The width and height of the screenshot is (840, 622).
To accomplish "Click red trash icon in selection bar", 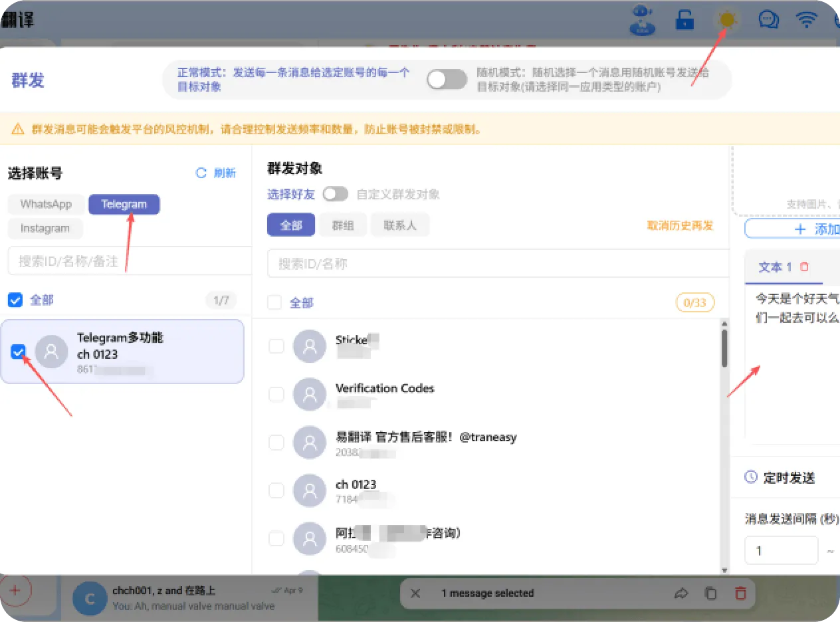I will [740, 593].
